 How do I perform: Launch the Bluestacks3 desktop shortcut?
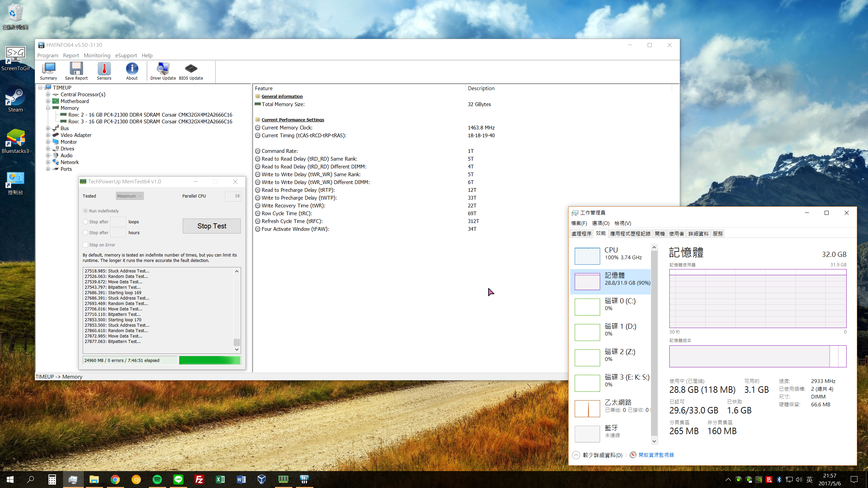point(15,141)
